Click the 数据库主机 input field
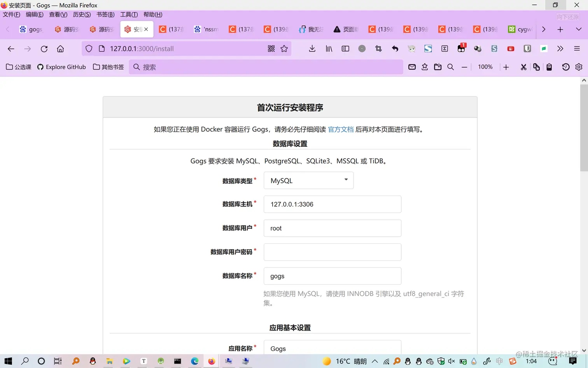This screenshot has height=368, width=588. pyautogui.click(x=332, y=204)
